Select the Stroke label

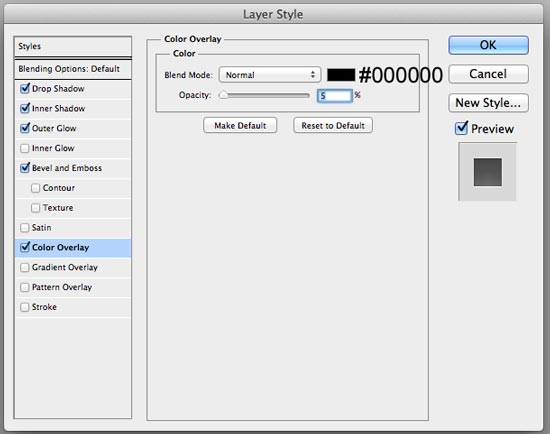44,307
